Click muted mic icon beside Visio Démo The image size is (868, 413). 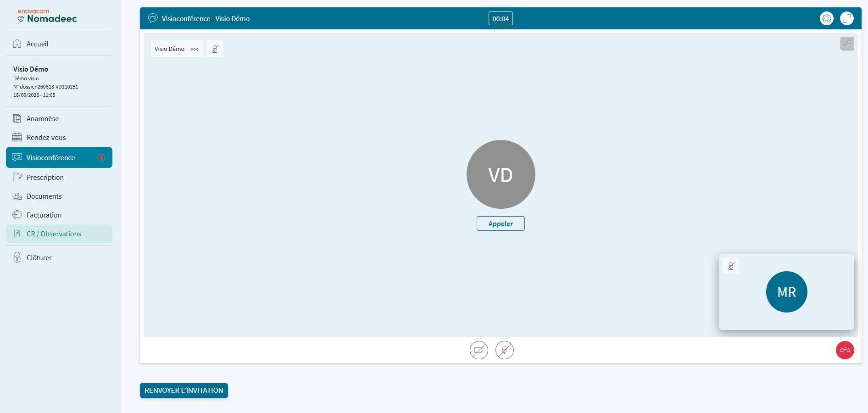215,49
